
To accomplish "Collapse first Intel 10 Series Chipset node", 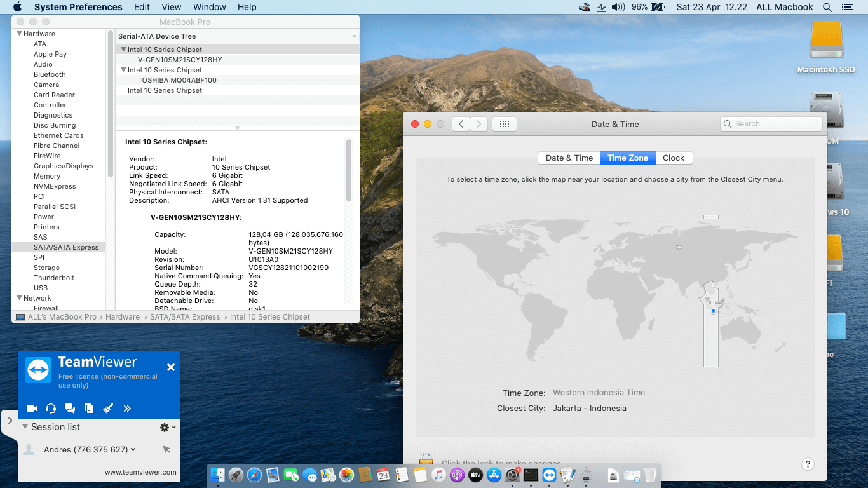I will pyautogui.click(x=123, y=50).
